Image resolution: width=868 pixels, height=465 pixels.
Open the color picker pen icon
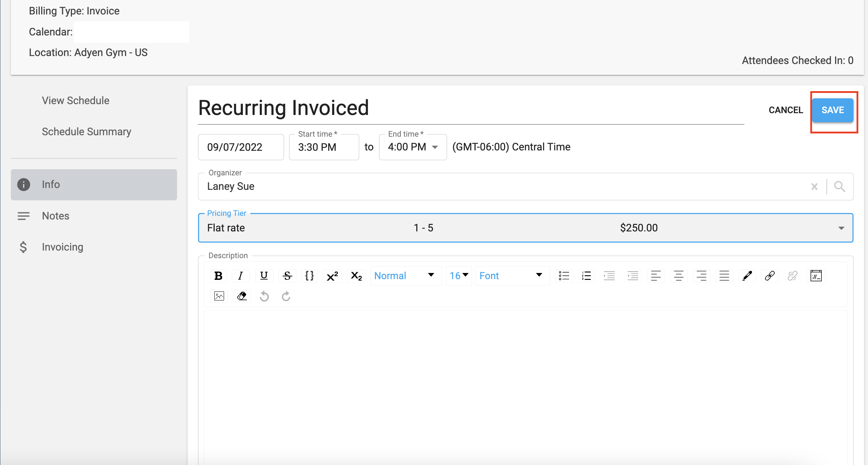747,276
